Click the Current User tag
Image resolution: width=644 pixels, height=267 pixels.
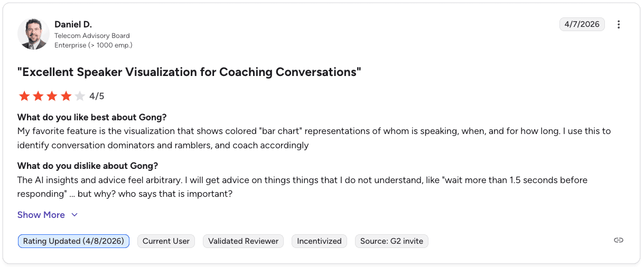point(166,241)
